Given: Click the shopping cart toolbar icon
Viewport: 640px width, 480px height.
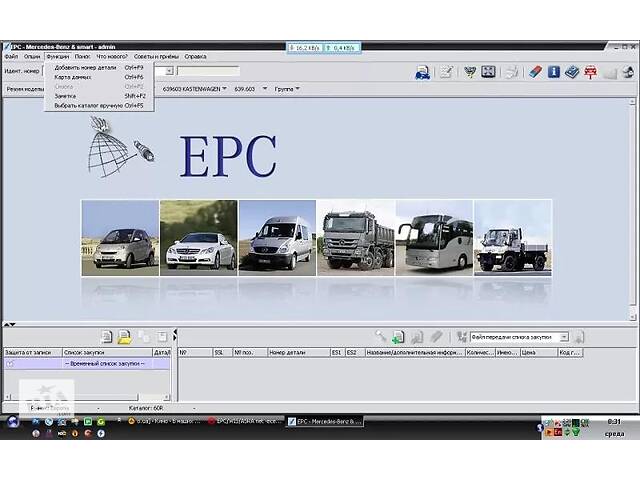Looking at the screenshot, I should click(x=470, y=72).
